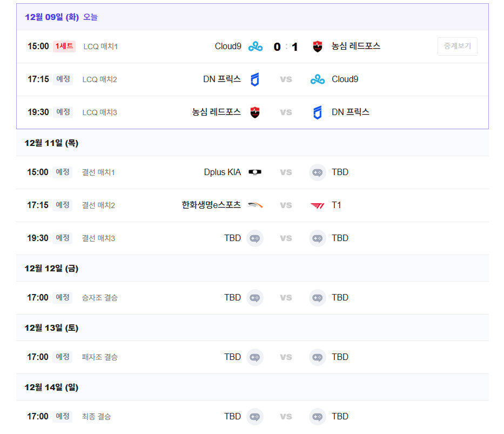This screenshot has height=434, width=504.
Task: Click the LCQ 매치1 label
Action: pos(100,46)
